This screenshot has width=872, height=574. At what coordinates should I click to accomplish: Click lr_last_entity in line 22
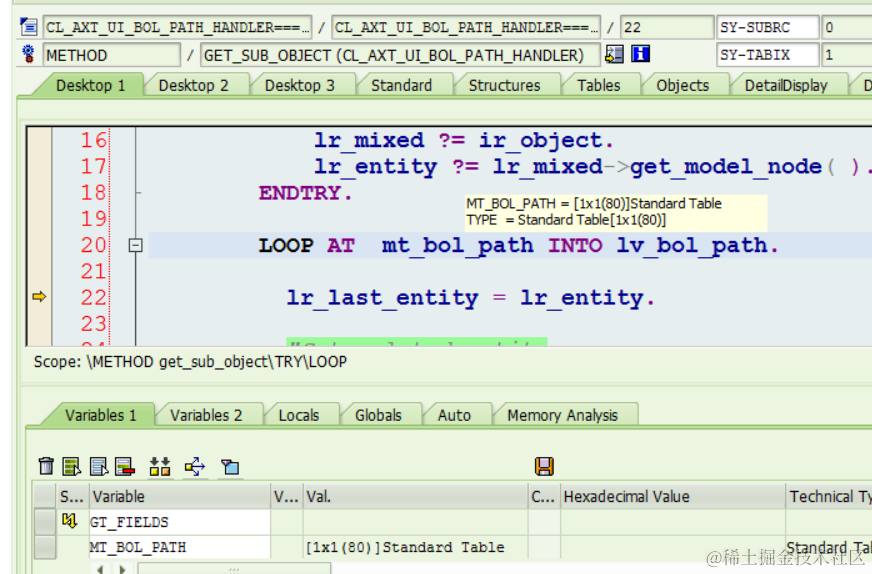click(x=382, y=298)
